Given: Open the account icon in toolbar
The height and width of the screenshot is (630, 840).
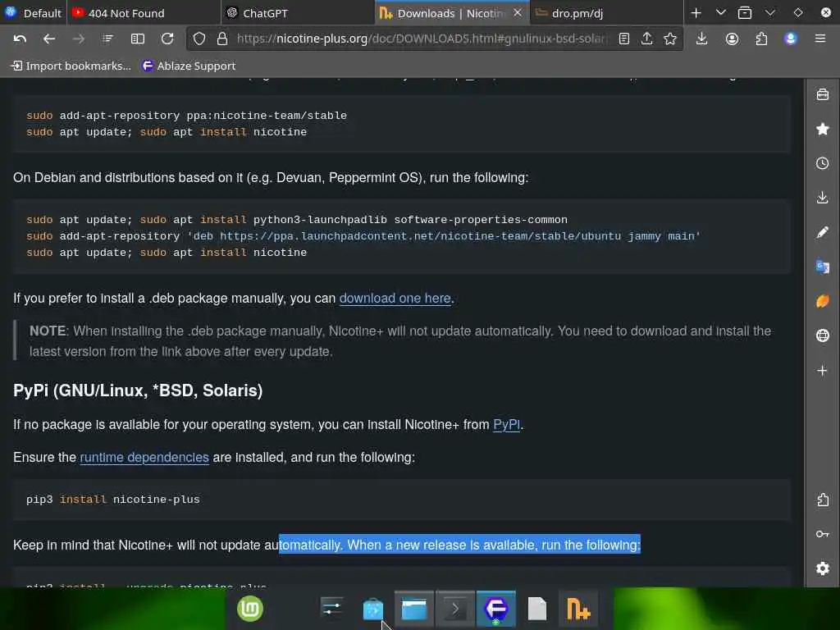Looking at the screenshot, I should 732,39.
